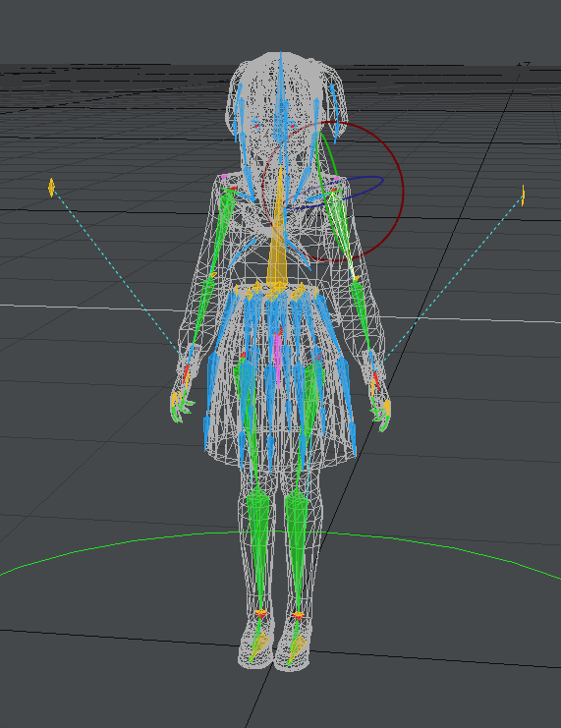Select the yellow foot bone on left shoe

[260, 645]
